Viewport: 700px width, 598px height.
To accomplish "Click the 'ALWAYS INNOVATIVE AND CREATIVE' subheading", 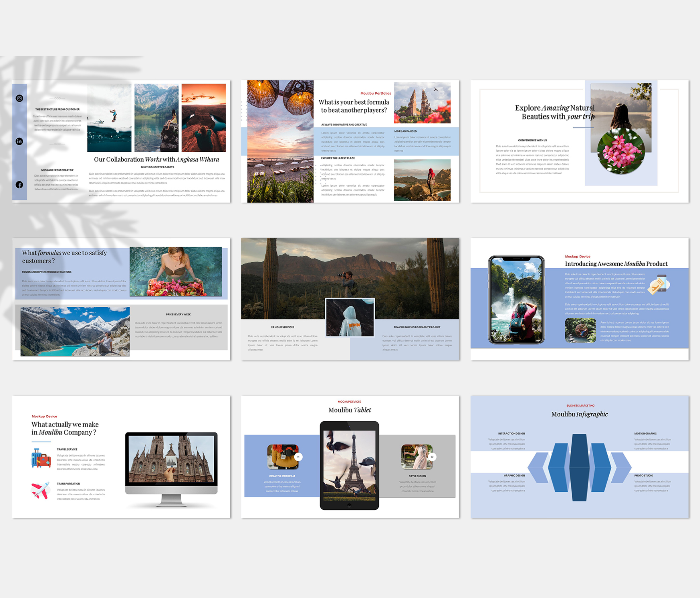I will pyautogui.click(x=344, y=125).
